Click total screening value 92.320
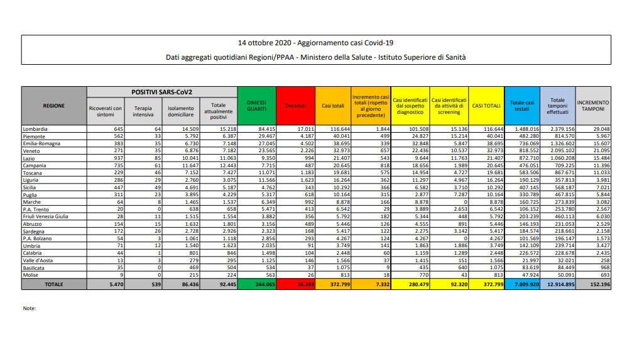 click(459, 284)
